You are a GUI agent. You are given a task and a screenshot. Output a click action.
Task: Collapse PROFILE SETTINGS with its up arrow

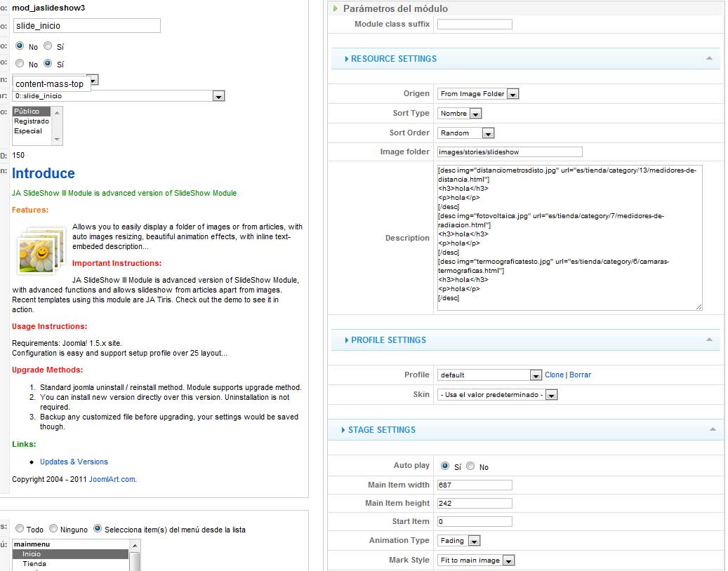(709, 340)
